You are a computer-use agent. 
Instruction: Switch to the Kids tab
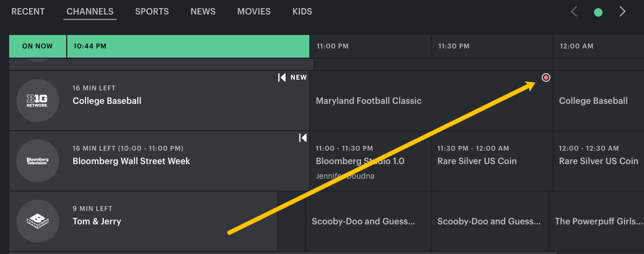(302, 11)
